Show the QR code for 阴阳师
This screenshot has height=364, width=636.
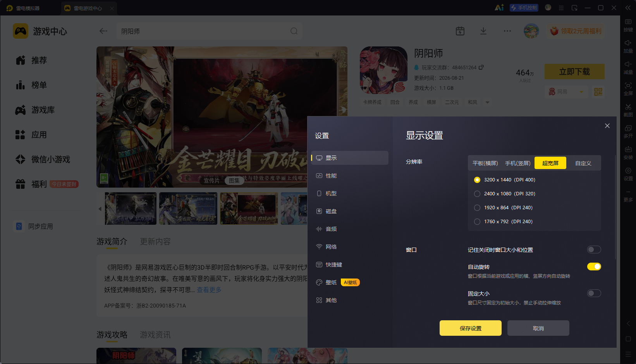tap(598, 92)
